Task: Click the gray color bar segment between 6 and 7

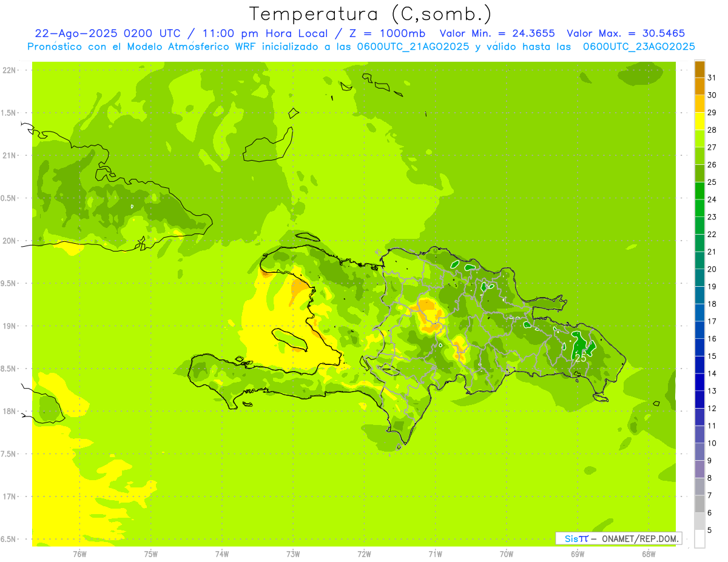Action: 699,504
